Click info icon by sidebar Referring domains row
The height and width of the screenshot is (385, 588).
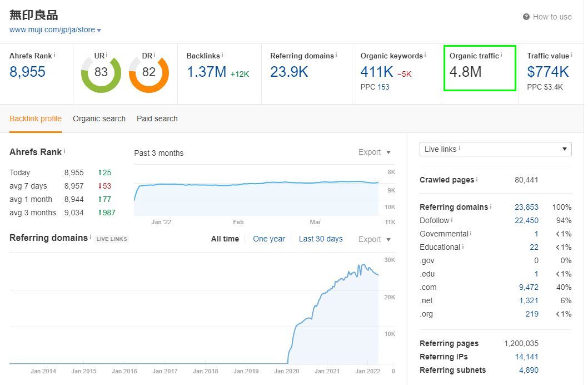click(x=491, y=206)
